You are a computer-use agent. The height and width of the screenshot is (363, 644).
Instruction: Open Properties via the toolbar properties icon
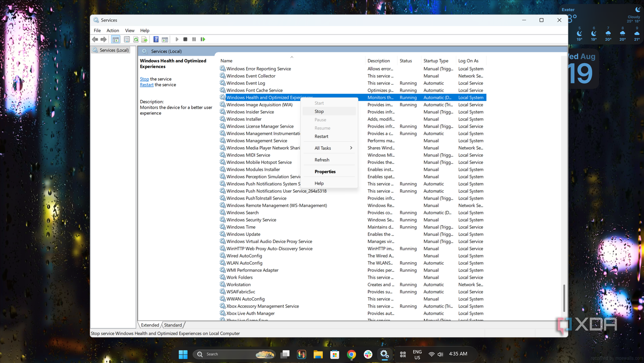click(127, 39)
